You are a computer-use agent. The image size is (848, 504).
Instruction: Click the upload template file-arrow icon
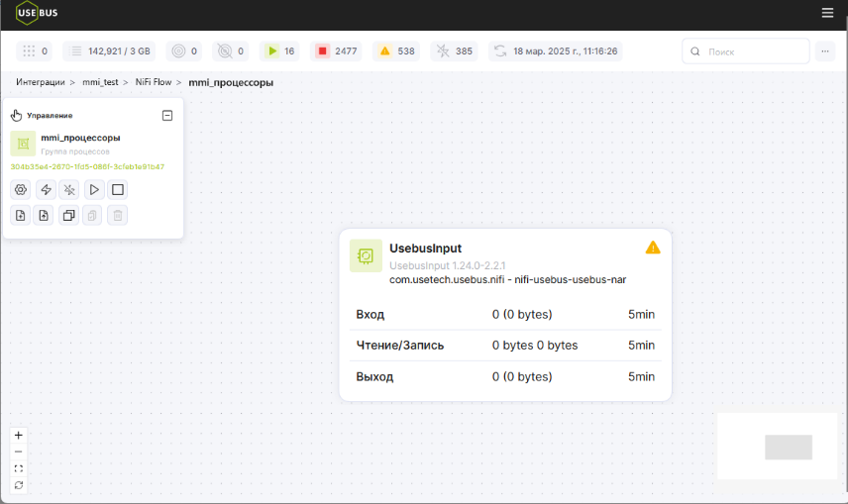(44, 215)
